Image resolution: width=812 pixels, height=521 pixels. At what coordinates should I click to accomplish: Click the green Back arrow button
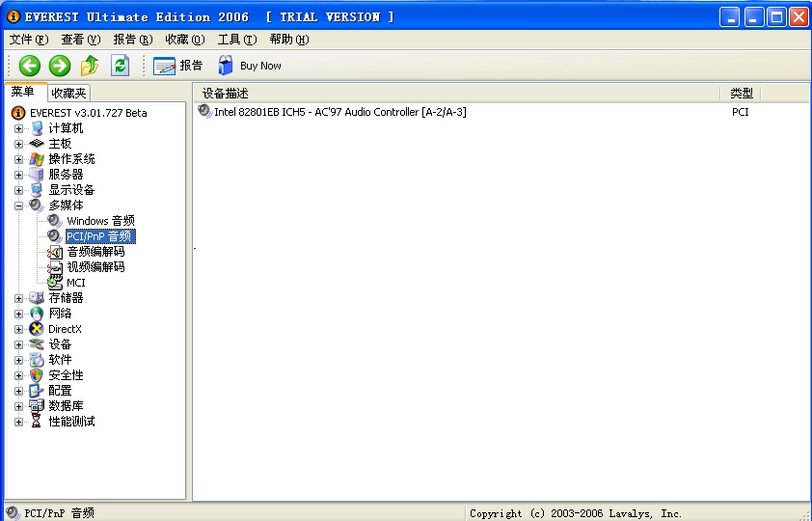30,66
